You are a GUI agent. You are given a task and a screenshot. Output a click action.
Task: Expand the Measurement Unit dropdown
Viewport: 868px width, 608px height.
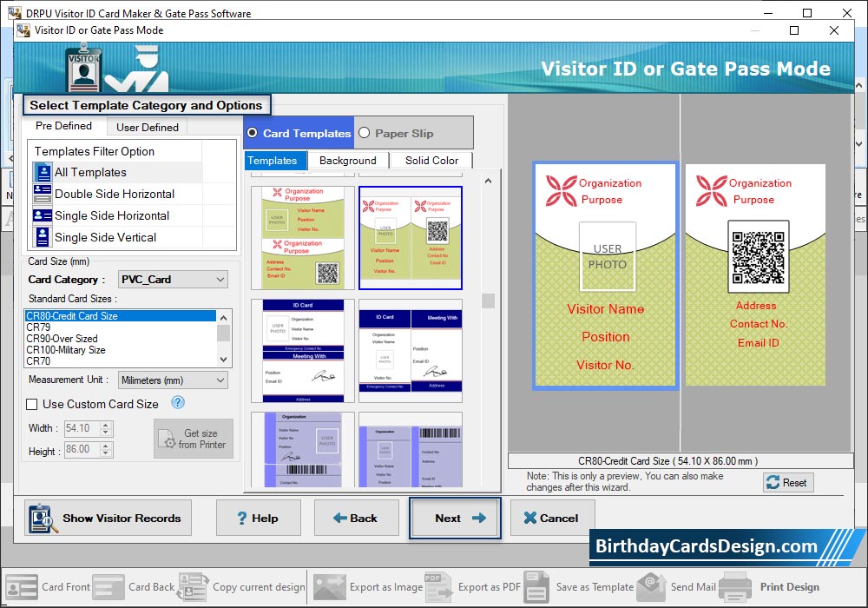click(172, 380)
